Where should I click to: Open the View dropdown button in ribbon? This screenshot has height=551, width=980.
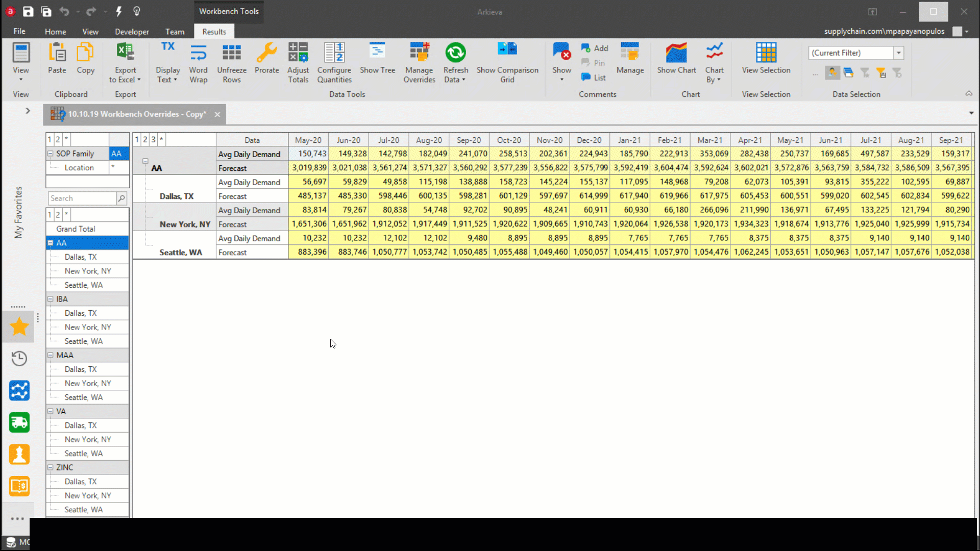[x=21, y=63]
